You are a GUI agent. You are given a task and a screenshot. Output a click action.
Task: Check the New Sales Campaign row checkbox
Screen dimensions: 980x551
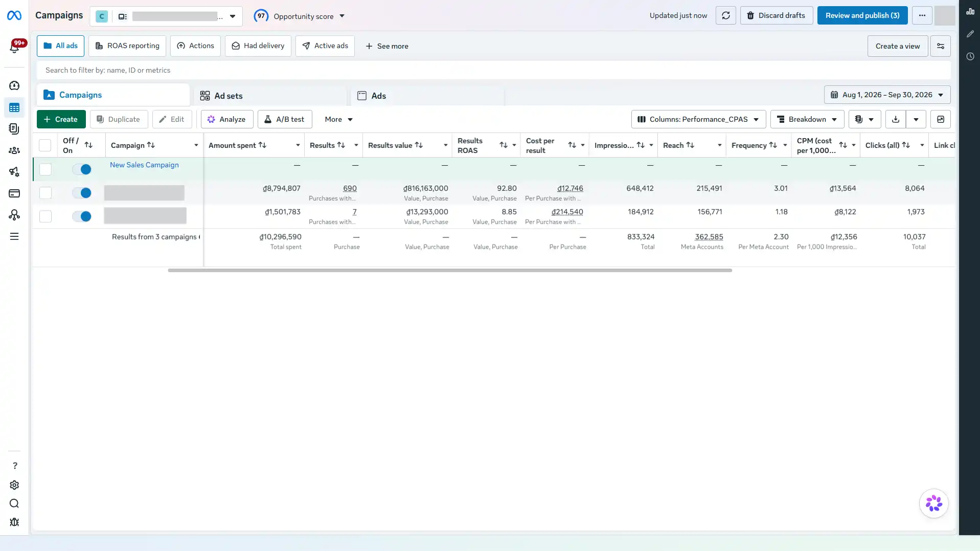pyautogui.click(x=45, y=169)
